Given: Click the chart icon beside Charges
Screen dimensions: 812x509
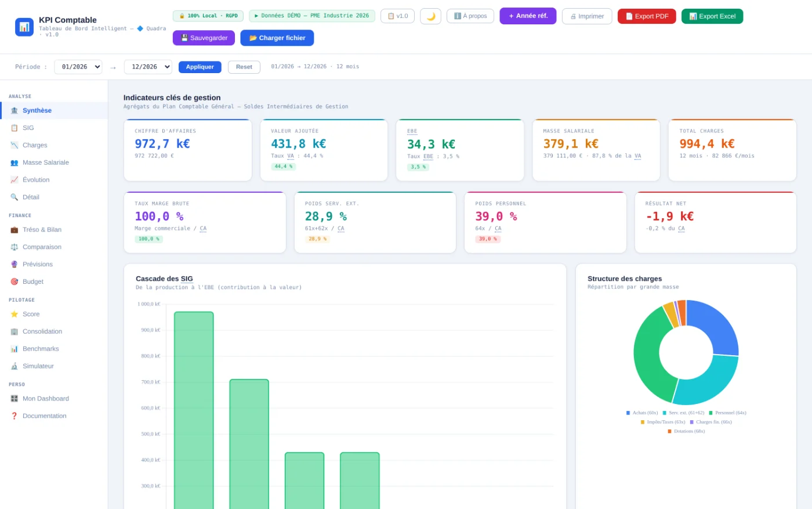Looking at the screenshot, I should tap(14, 145).
